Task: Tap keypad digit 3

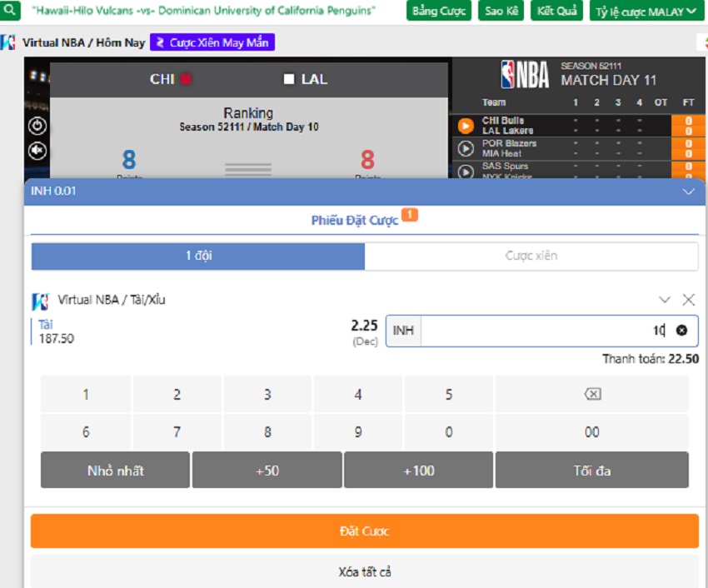Action: coord(267,394)
